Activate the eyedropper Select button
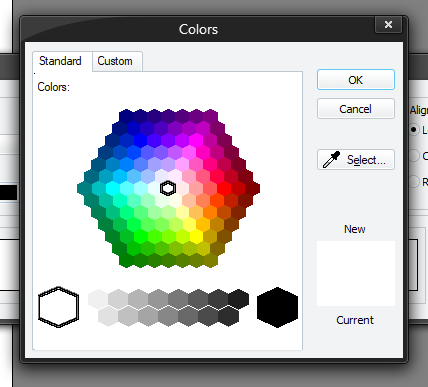This screenshot has height=387, width=428. click(x=356, y=160)
